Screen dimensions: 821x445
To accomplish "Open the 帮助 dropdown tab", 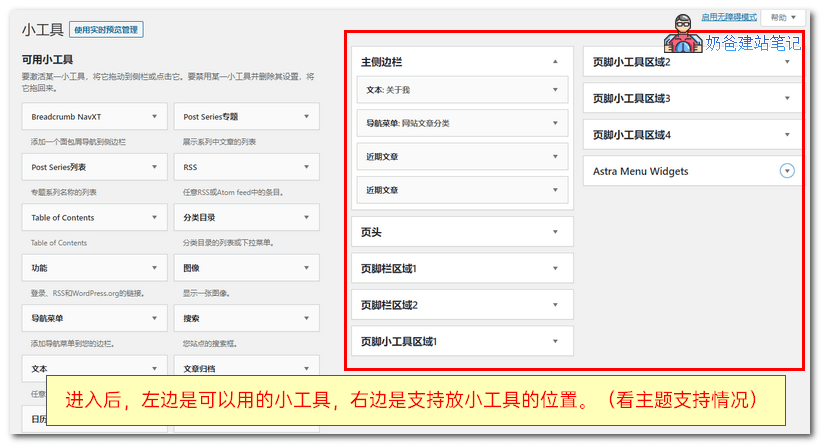I will pyautogui.click(x=783, y=17).
